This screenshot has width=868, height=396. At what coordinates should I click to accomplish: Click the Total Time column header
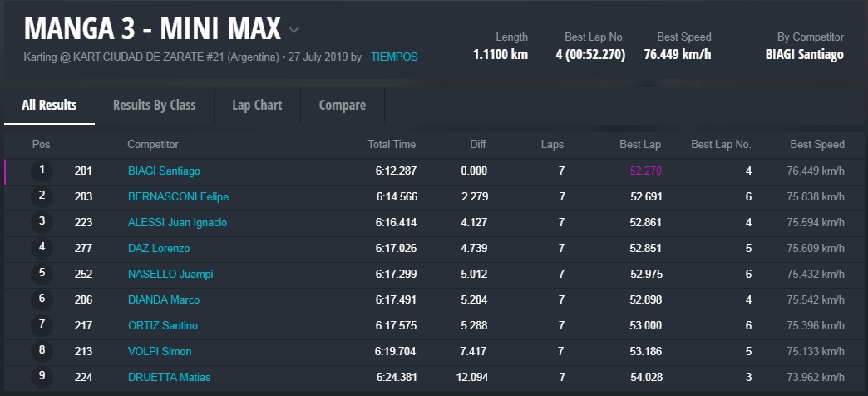tap(392, 145)
